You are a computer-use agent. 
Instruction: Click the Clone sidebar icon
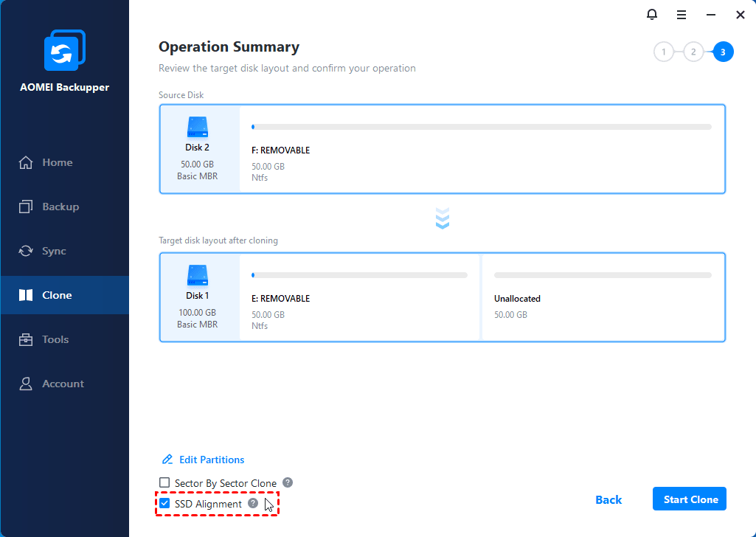[x=26, y=295]
